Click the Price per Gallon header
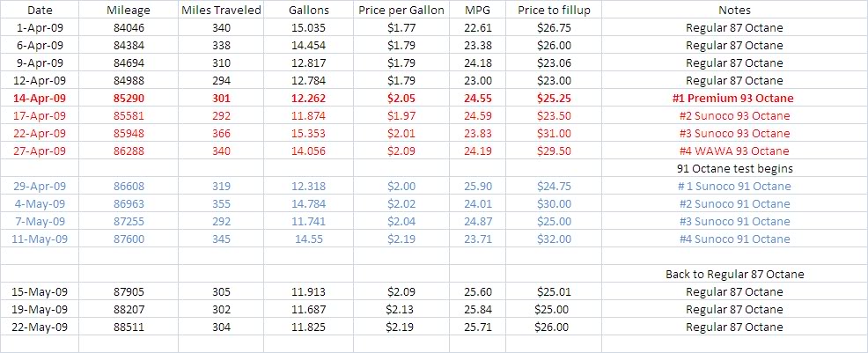This screenshot has width=868, height=353. pos(401,10)
